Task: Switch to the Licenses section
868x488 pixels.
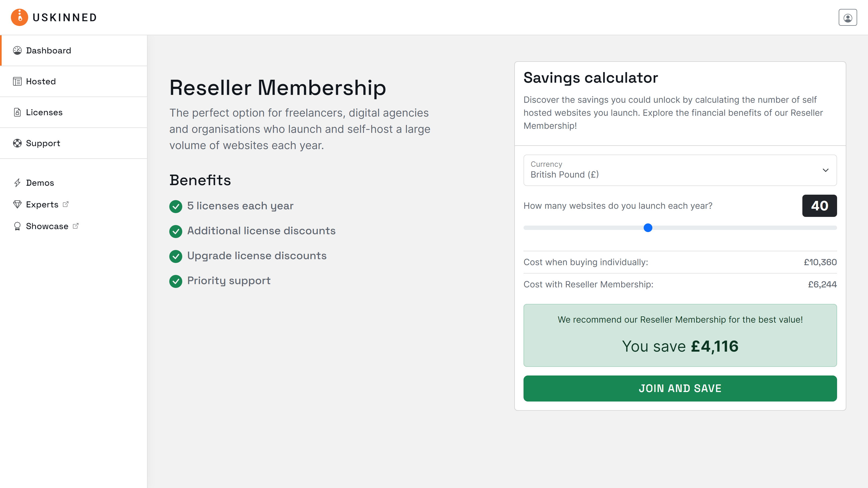Action: [44, 112]
